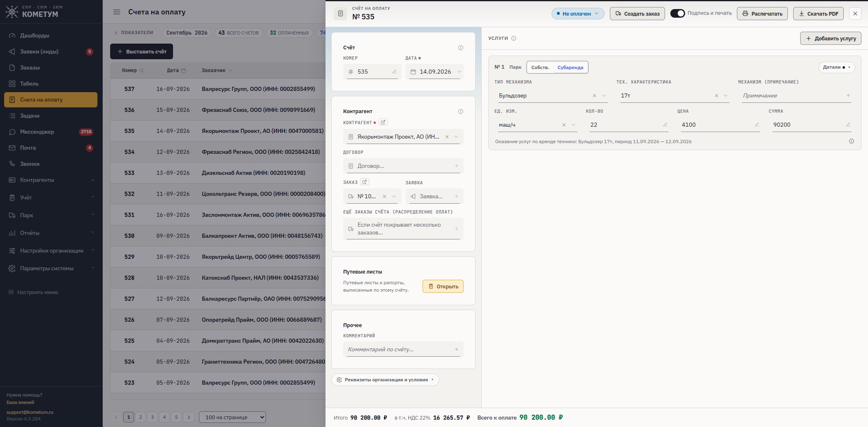The image size is (868, 427).
Task: Click the Скачать PDF button
Action: (x=818, y=14)
